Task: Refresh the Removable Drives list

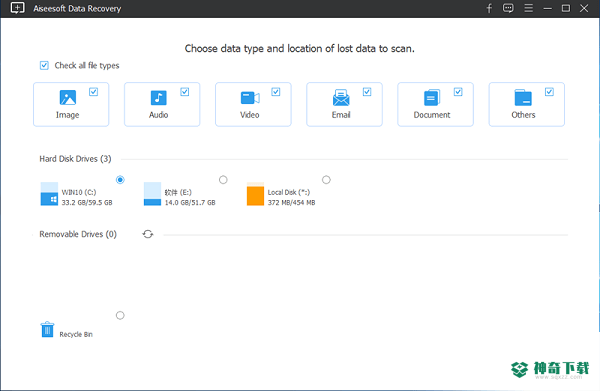Action: (148, 234)
